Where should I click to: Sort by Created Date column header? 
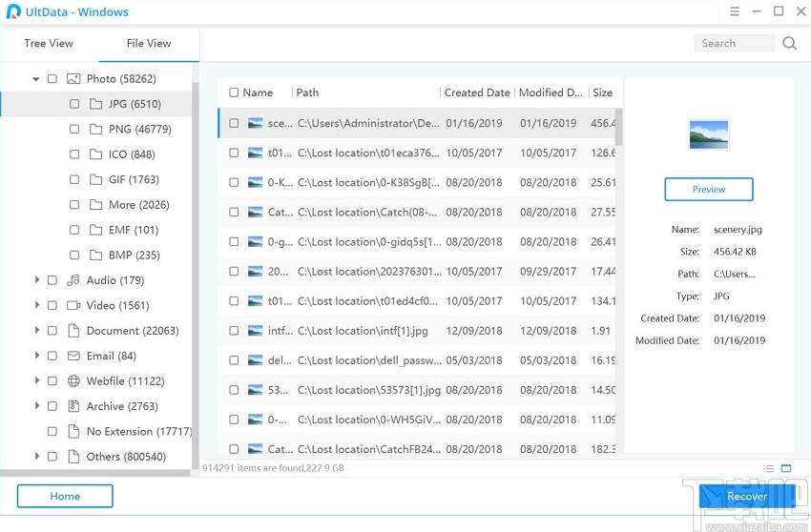[477, 92]
